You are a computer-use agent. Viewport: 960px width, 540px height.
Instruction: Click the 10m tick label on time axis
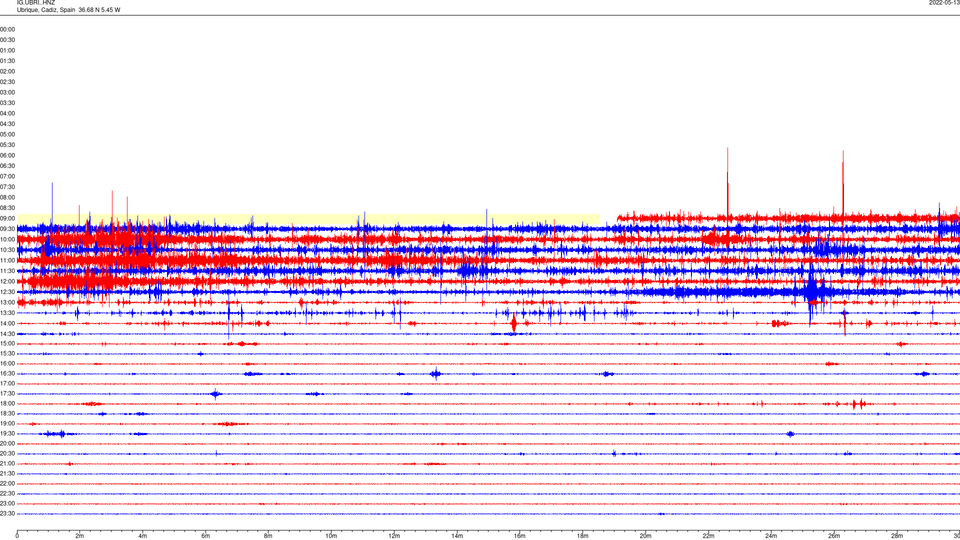(331, 536)
